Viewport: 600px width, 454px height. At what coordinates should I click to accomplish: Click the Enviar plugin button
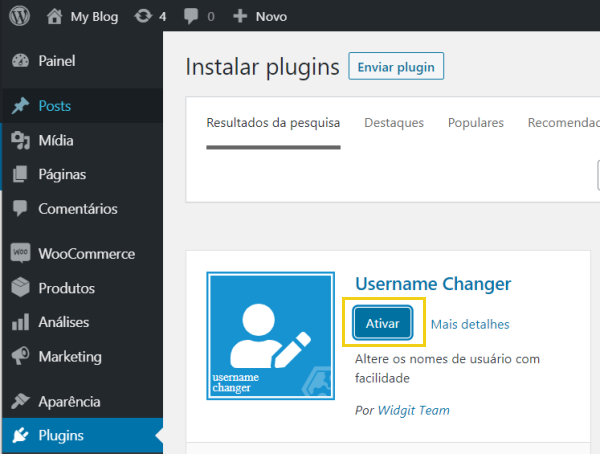[x=396, y=66]
